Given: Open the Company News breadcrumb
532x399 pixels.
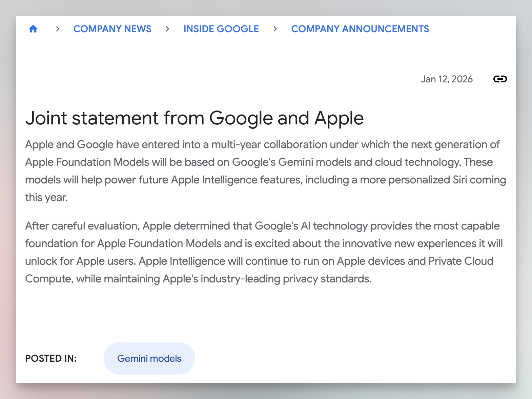Looking at the screenshot, I should tap(112, 29).
